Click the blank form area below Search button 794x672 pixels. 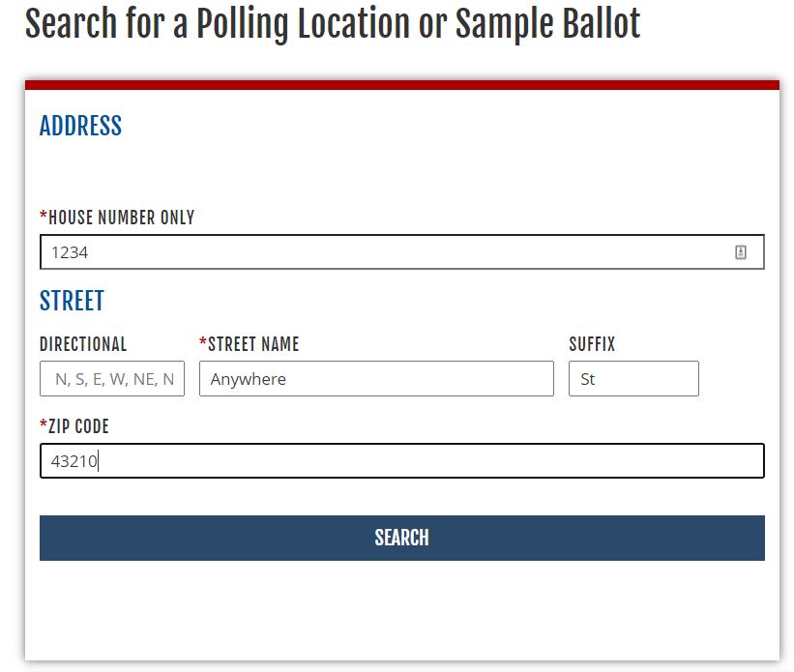tap(401, 609)
